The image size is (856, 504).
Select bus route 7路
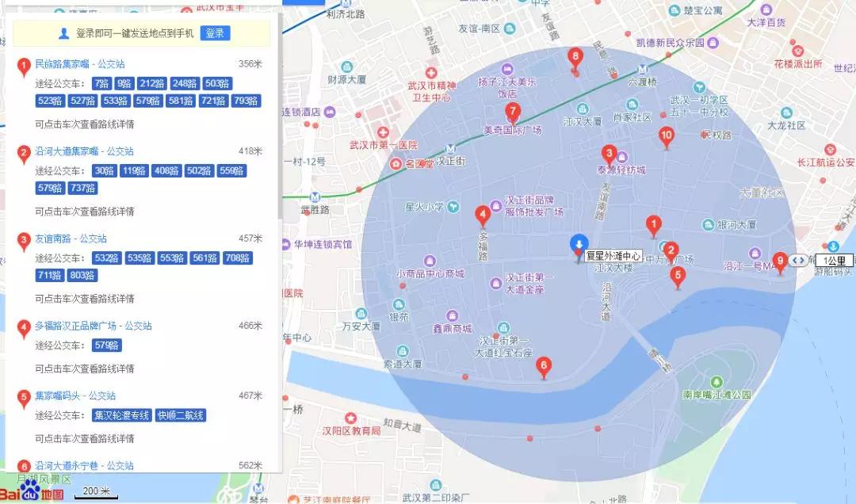(x=101, y=83)
